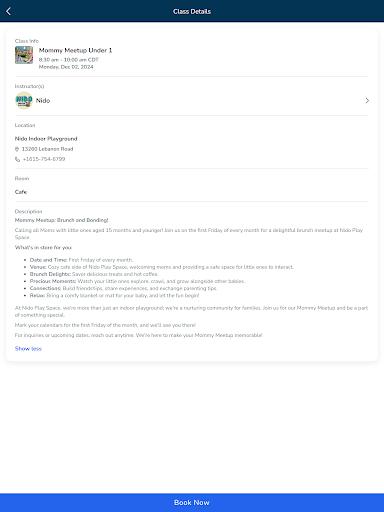Open the Mommy Meetup class thumbnail image
This screenshot has height=512, width=384.
[x=24, y=55]
